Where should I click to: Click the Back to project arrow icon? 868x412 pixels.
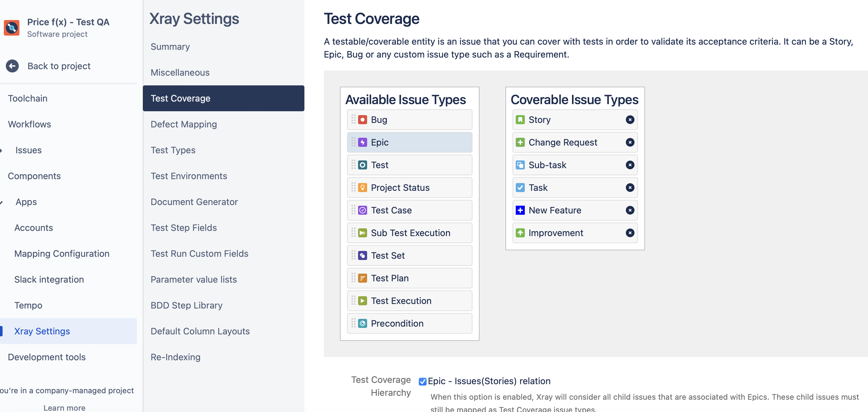[13, 66]
